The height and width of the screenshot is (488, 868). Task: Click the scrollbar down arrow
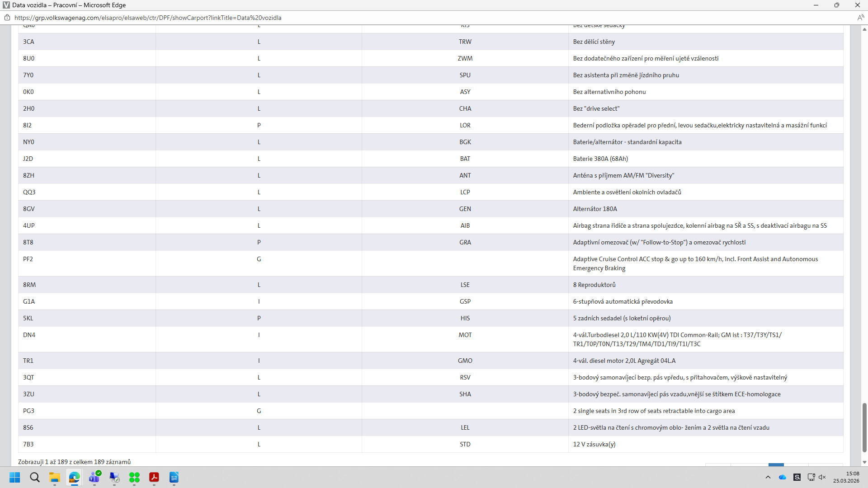click(x=864, y=462)
